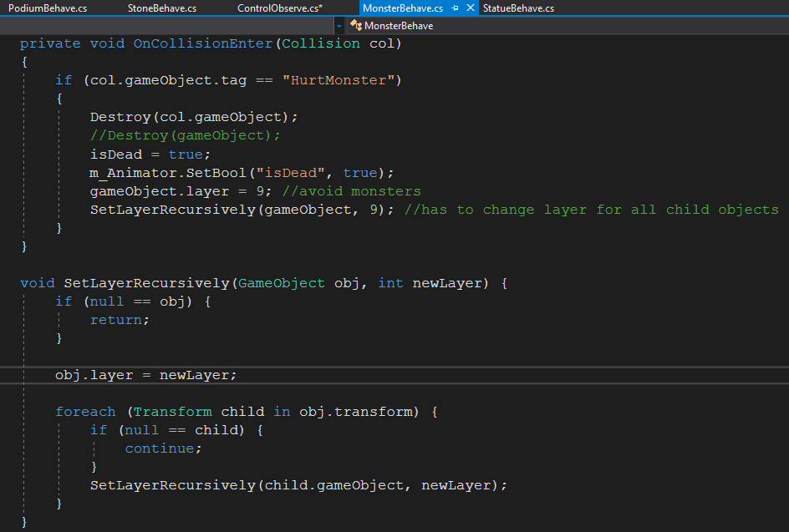
Task: Click the SetLayerRecursively(child.gameObject, newLayer); call
Action: [298, 486]
